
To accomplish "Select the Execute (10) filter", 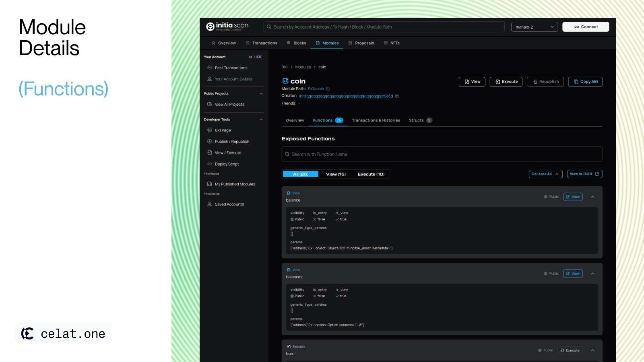I will click(x=371, y=174).
